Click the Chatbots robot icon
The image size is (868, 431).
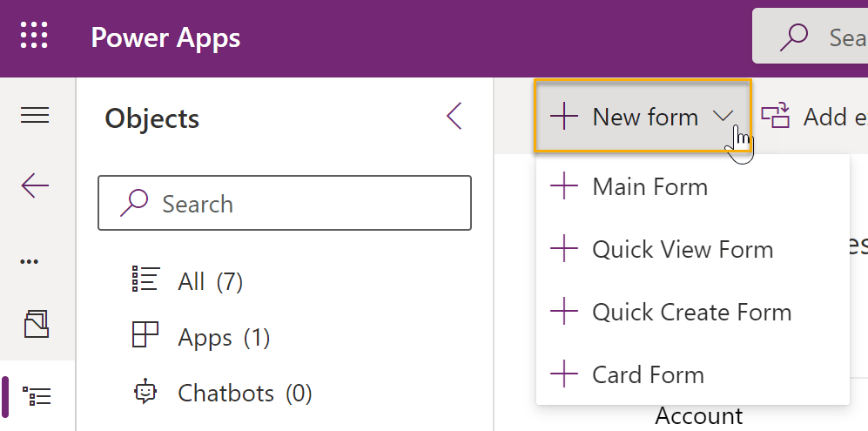point(145,393)
